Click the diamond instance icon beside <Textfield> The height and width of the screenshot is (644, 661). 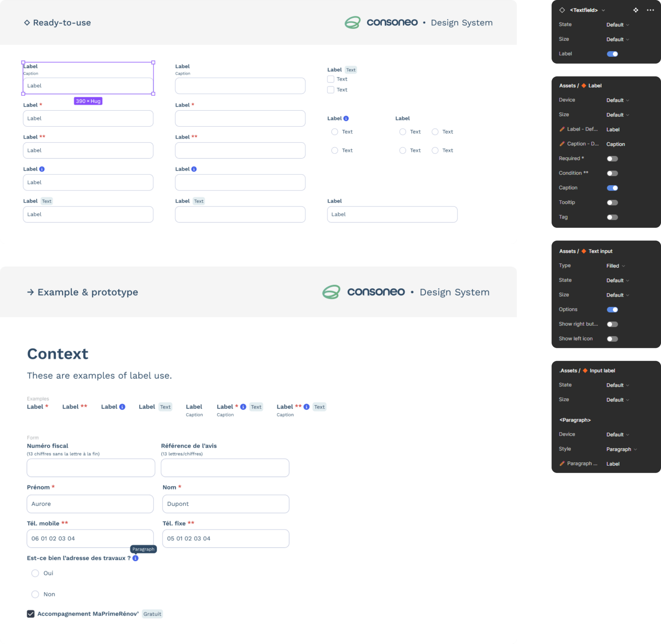(x=562, y=10)
